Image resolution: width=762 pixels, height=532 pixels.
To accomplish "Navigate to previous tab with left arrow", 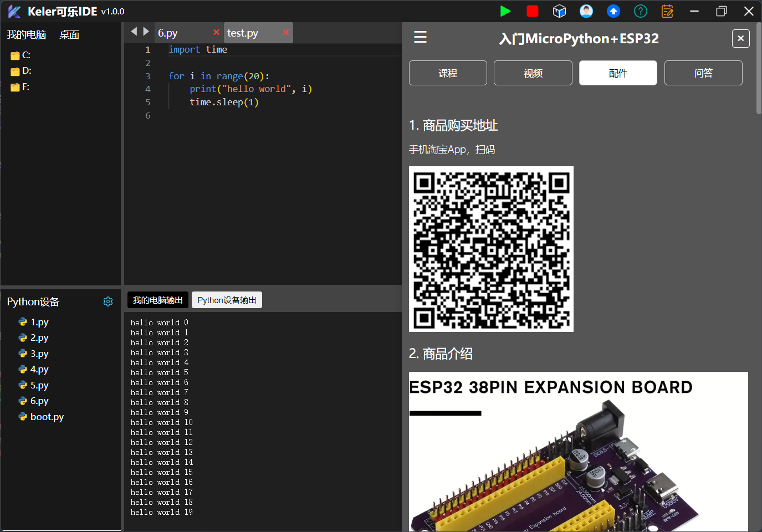I will [134, 32].
